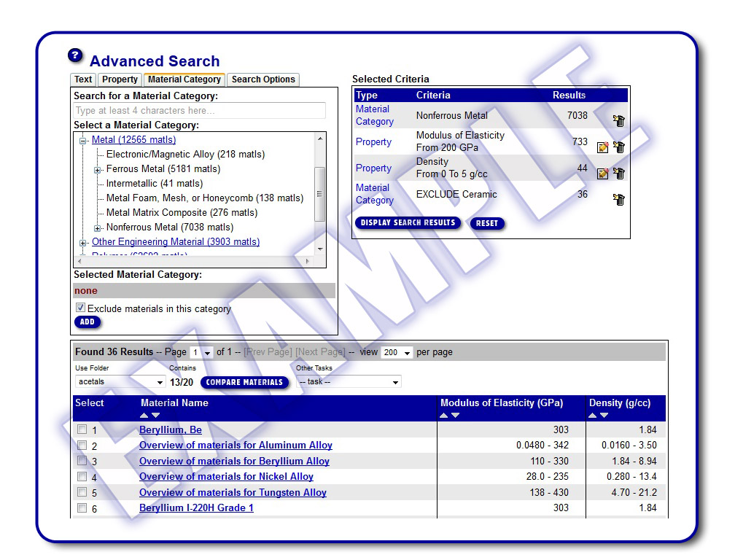
Task: Click Material Category type of EXCLUDE Ceramic
Action: [375, 194]
